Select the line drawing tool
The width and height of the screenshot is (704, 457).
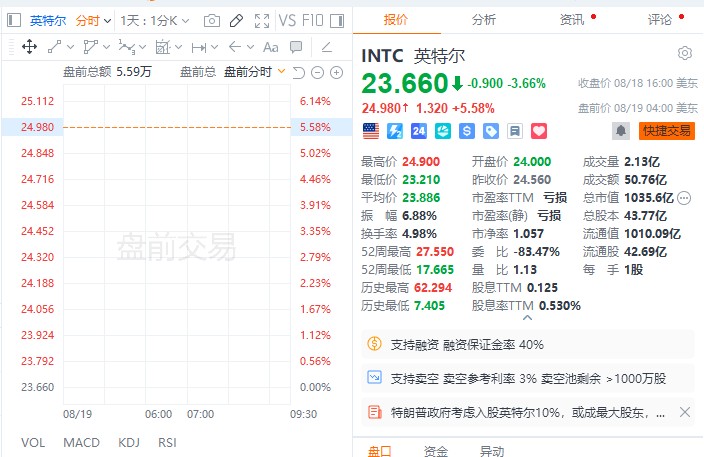54,47
